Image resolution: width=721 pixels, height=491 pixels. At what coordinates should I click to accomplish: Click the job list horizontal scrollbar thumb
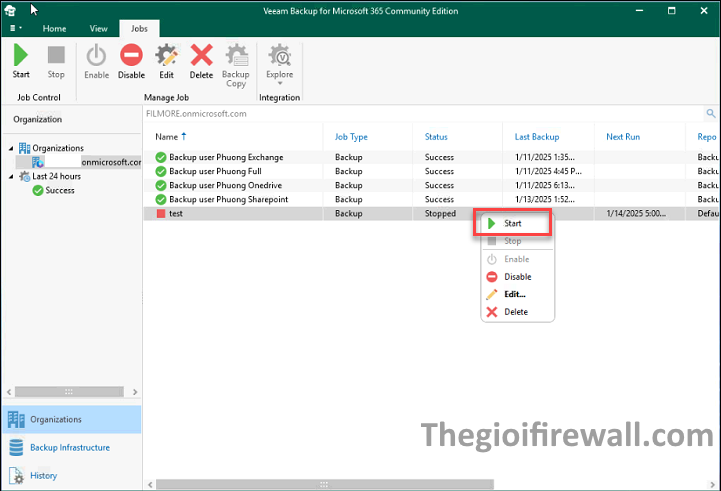325,485
